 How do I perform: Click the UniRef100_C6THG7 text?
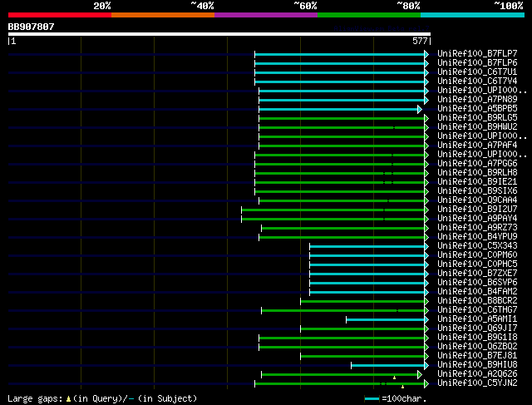tap(477, 310)
